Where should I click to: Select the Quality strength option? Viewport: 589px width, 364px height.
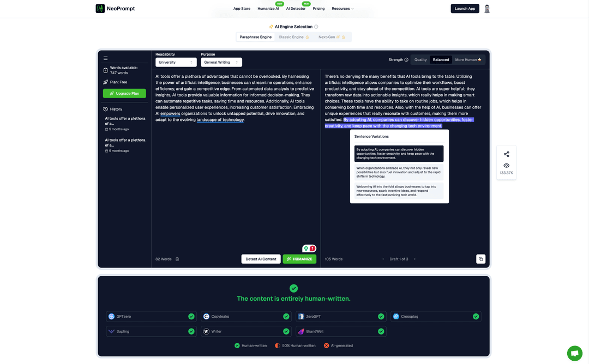[x=420, y=60]
